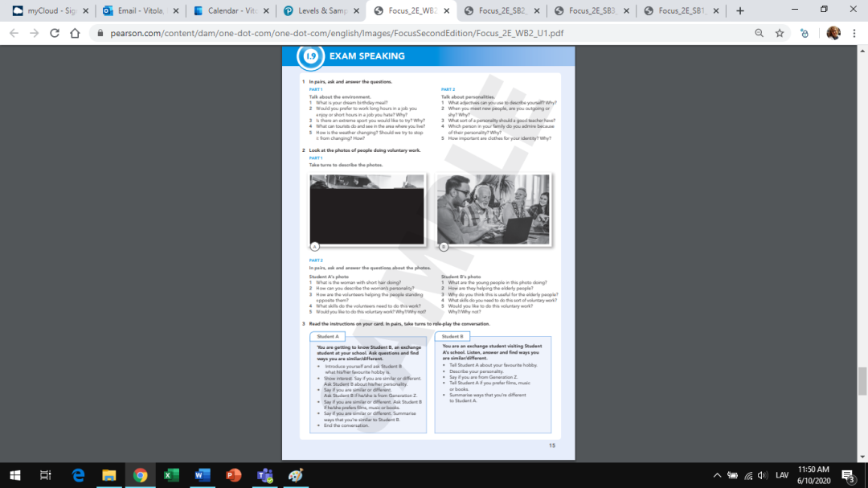Switch to the Calendar tab
This screenshot has height=488, width=868.
coord(231,10)
